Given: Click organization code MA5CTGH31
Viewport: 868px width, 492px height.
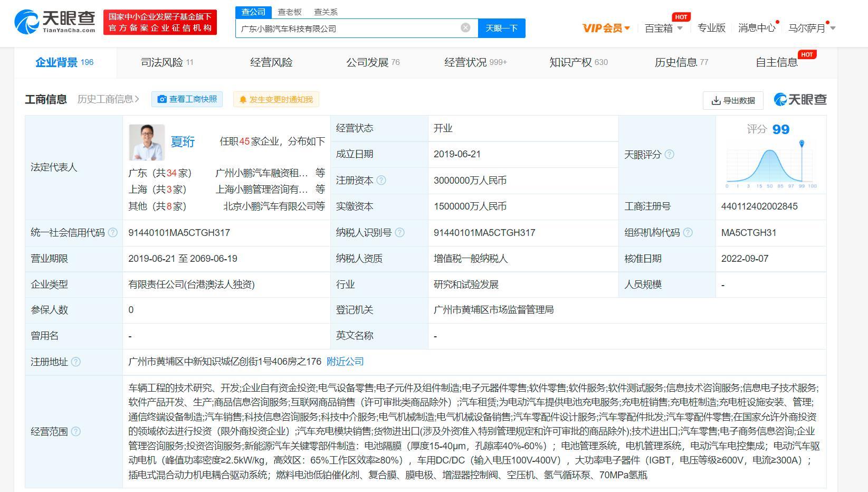Looking at the screenshot, I should pos(749,233).
